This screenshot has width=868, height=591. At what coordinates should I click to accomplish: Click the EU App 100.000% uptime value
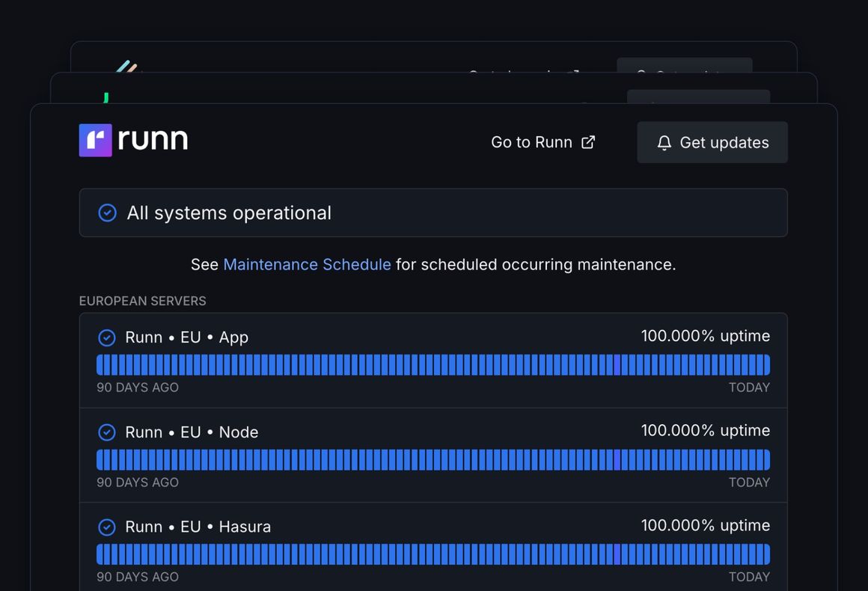click(x=705, y=336)
